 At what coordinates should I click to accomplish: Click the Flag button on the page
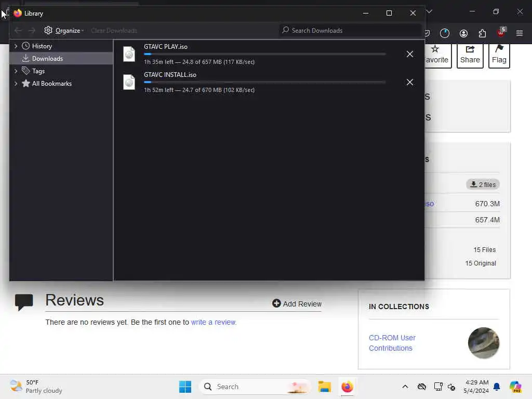(499, 55)
